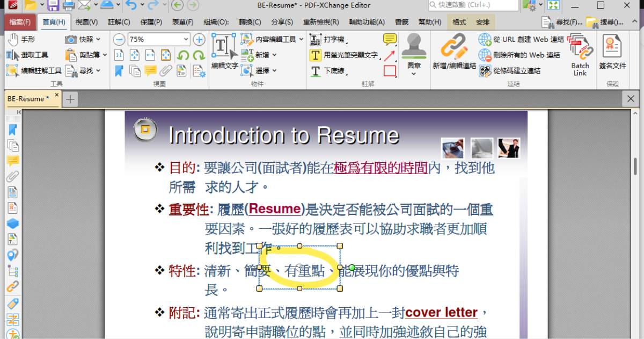
Task: Apply Fit Page view icon
Action: coord(135,55)
